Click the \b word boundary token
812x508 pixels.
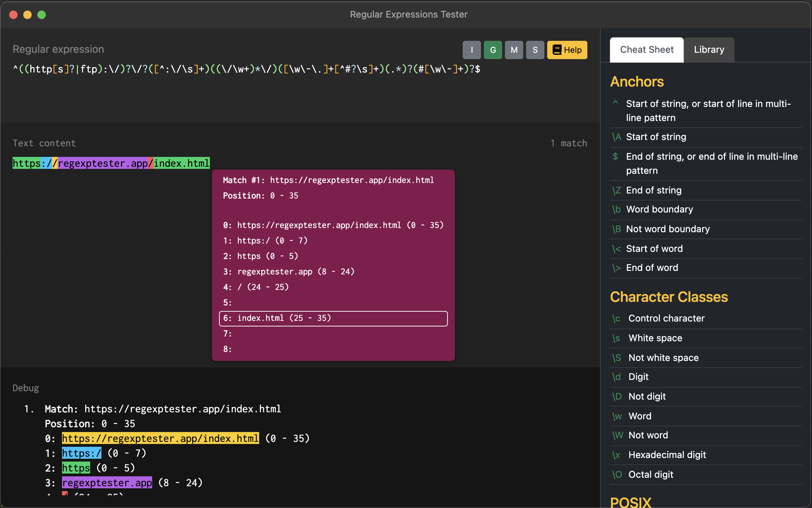click(617, 209)
